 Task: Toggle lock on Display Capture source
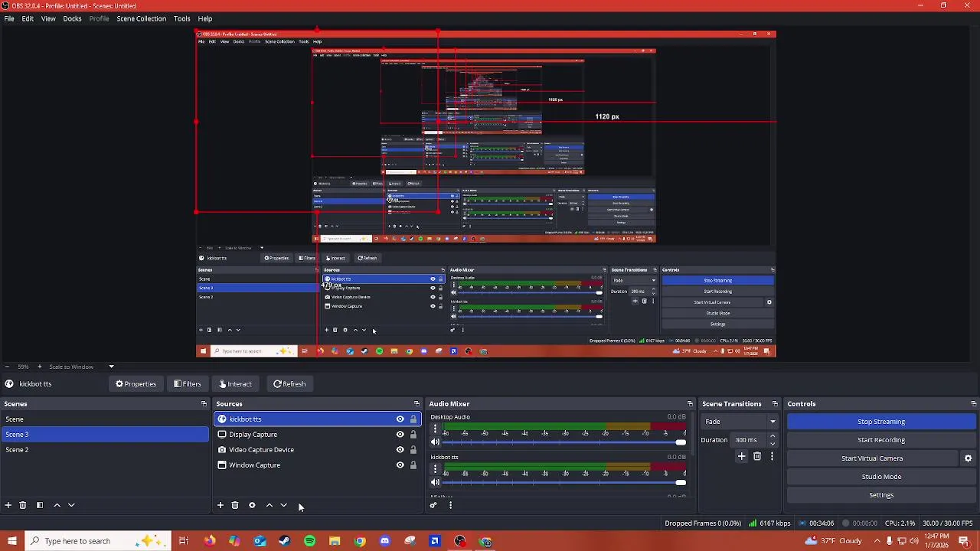(x=413, y=435)
